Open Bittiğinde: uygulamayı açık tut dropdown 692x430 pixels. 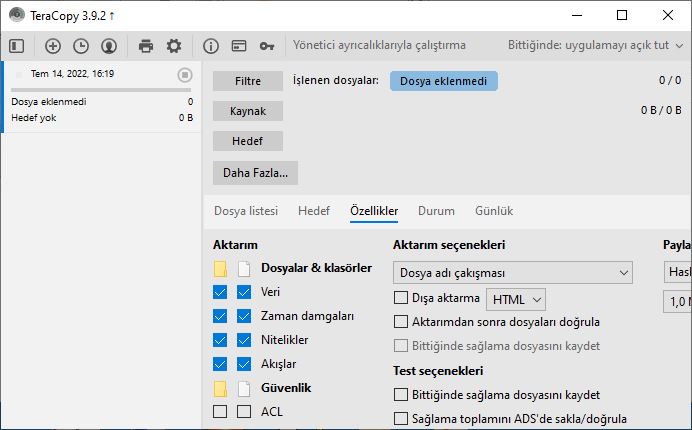(x=595, y=45)
